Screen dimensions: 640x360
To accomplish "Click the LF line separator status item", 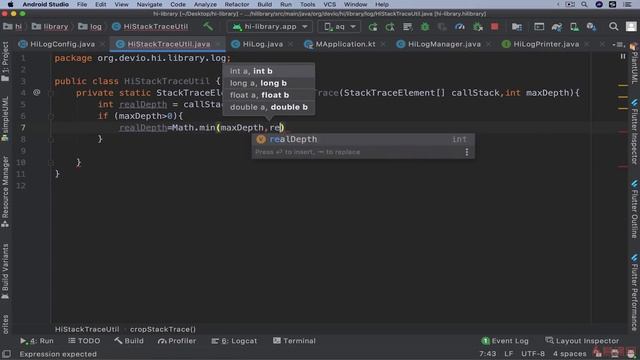I will click(509, 354).
